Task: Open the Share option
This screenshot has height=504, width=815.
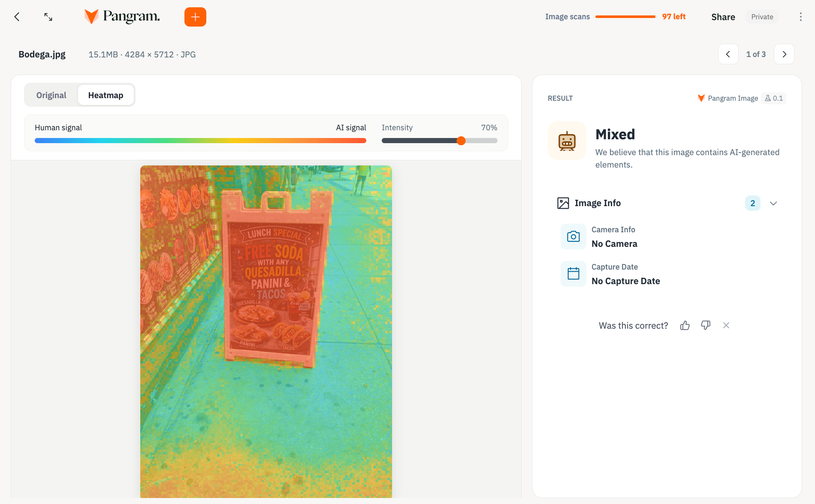Action: coord(723,17)
